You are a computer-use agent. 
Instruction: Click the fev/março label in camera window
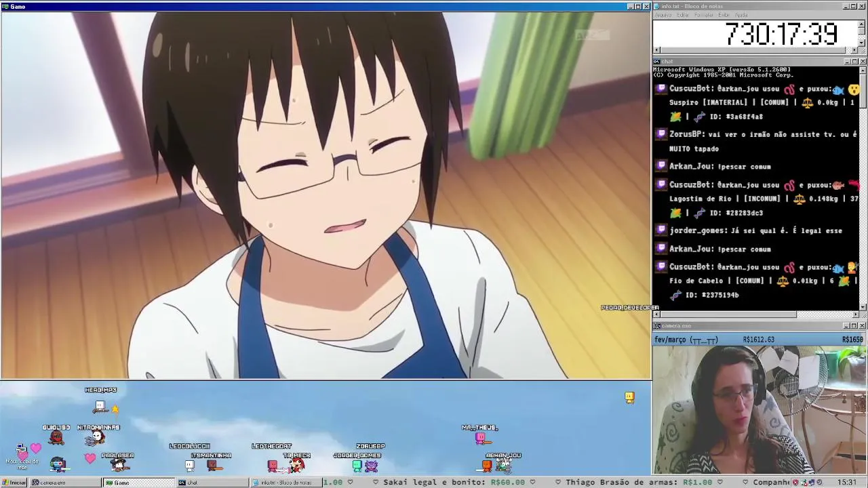point(686,340)
